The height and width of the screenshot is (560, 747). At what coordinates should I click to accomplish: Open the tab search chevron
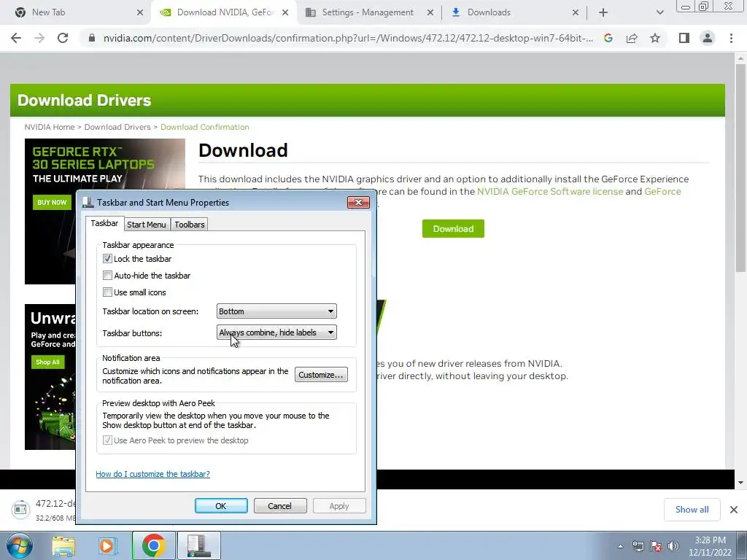tap(659, 12)
